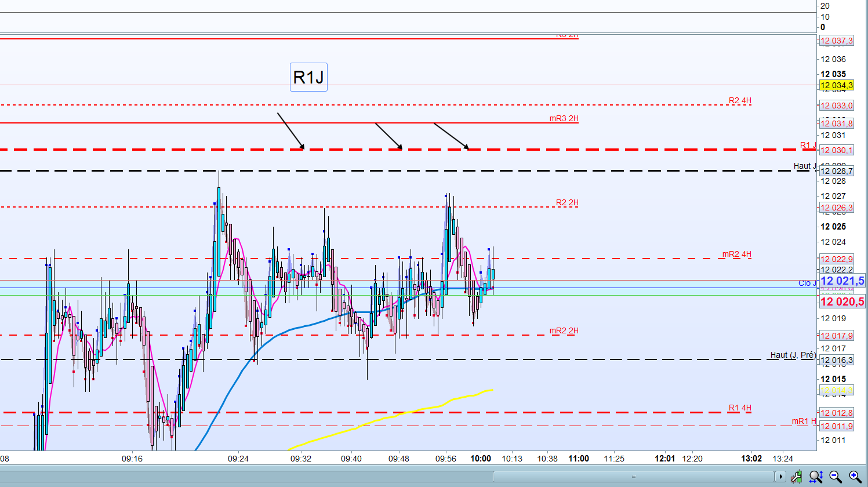
Task: Click the 12 031,8 price tag
Action: pos(836,123)
